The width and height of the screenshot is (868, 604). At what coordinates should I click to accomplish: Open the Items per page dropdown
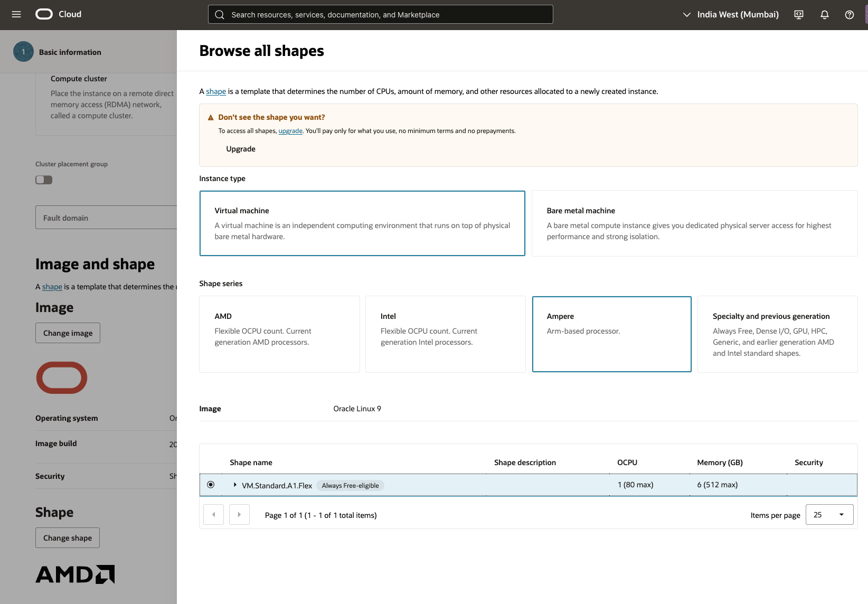[829, 515]
